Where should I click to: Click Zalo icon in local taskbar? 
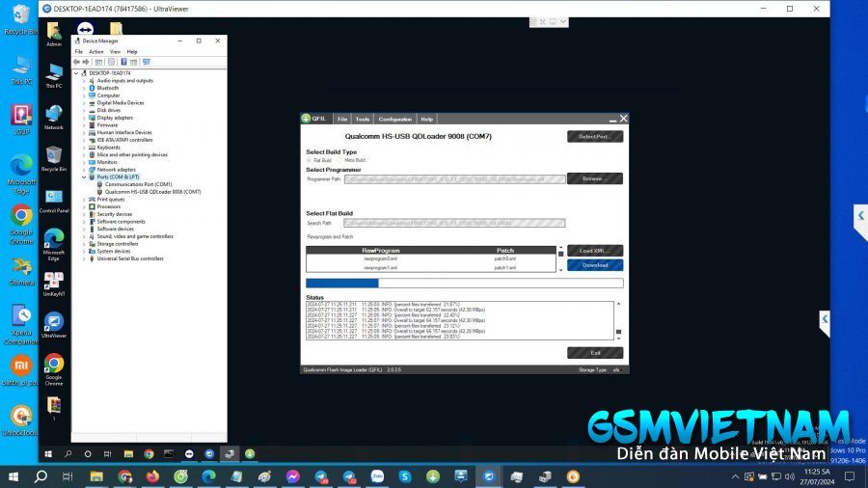377,476
